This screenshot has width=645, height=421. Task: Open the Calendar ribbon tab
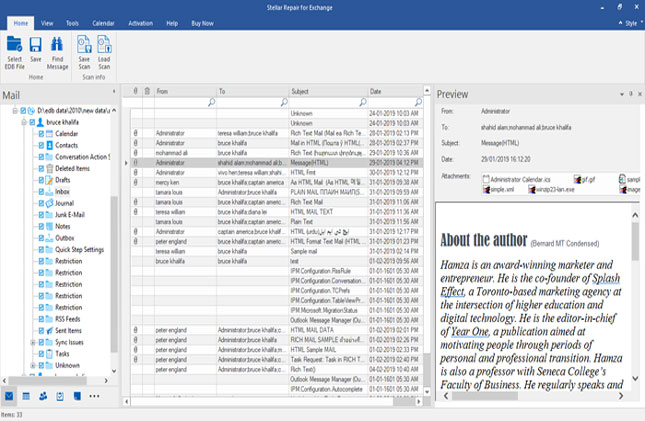click(x=103, y=23)
